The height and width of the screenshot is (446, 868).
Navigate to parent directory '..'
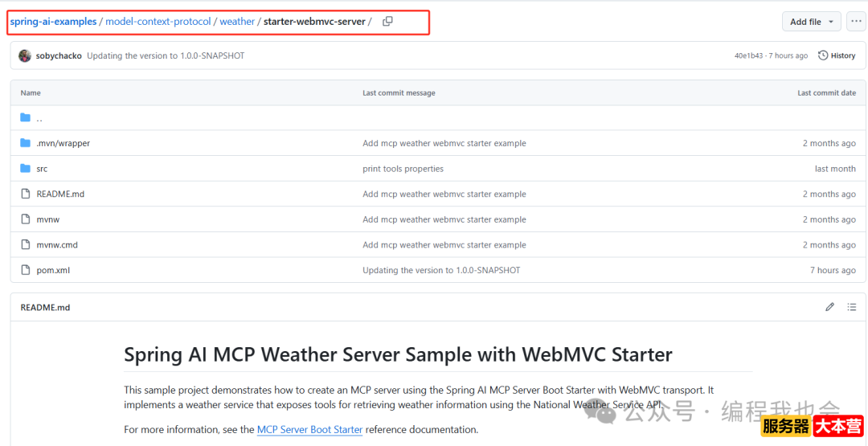(x=39, y=118)
